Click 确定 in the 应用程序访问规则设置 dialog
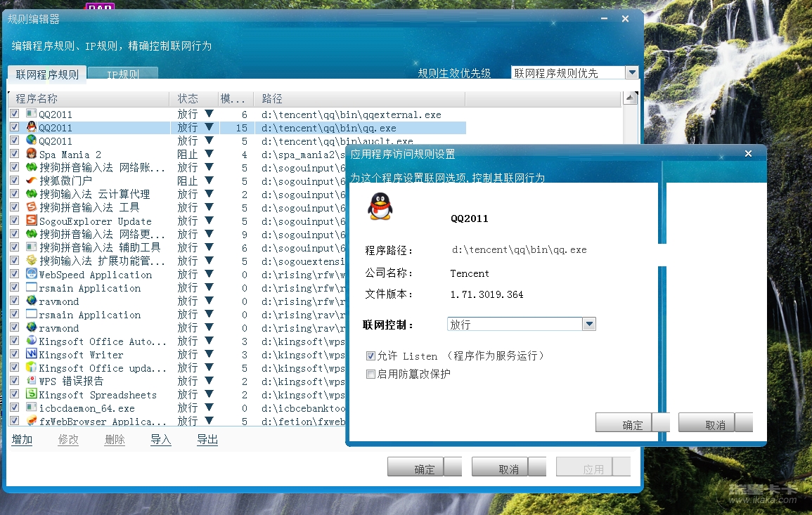 632,423
